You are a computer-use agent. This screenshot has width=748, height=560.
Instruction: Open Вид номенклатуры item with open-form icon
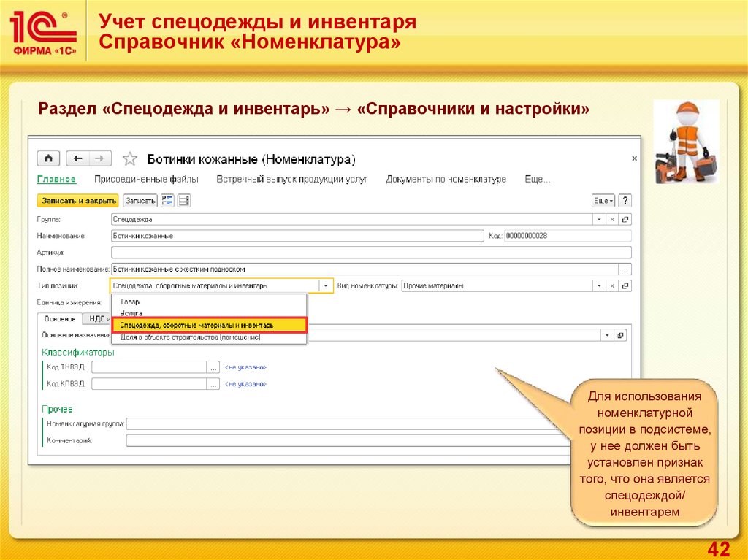pyautogui.click(x=625, y=286)
